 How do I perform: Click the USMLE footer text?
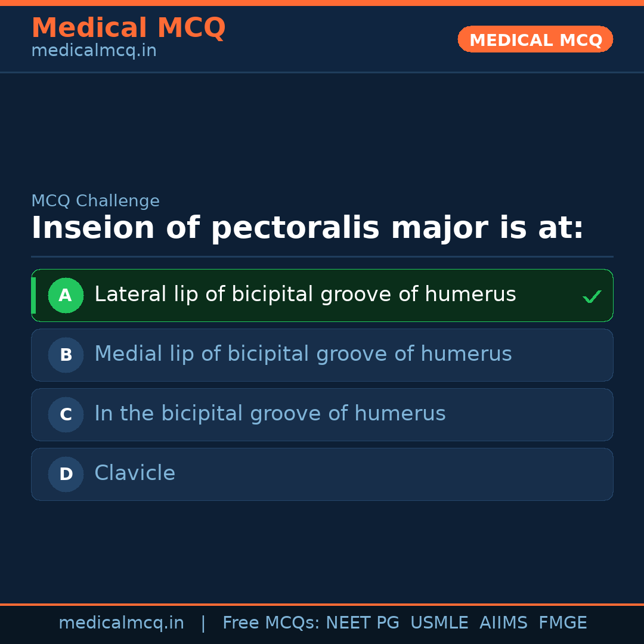[439, 623]
